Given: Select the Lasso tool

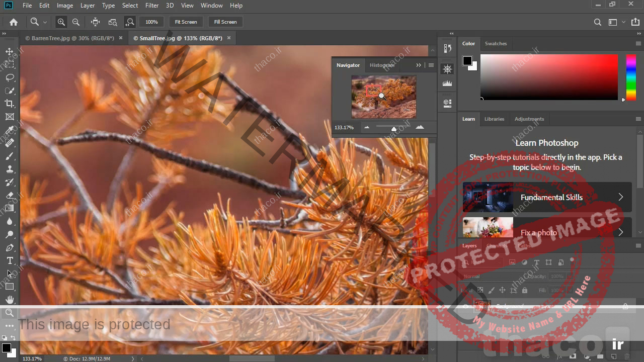Looking at the screenshot, I should click(x=10, y=77).
